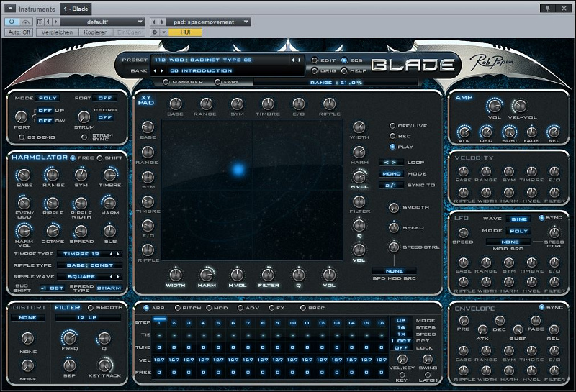Click arpeggiator step 5 cell
Viewport: 576px width, 392px height.
click(x=218, y=323)
